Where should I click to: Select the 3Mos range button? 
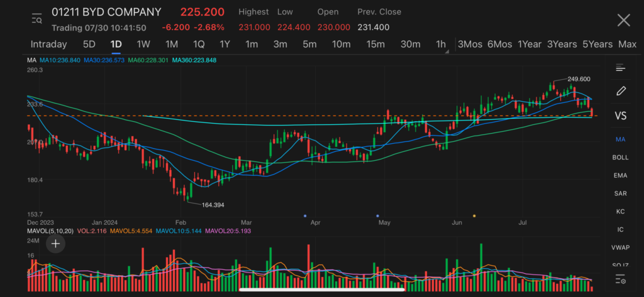click(x=470, y=44)
